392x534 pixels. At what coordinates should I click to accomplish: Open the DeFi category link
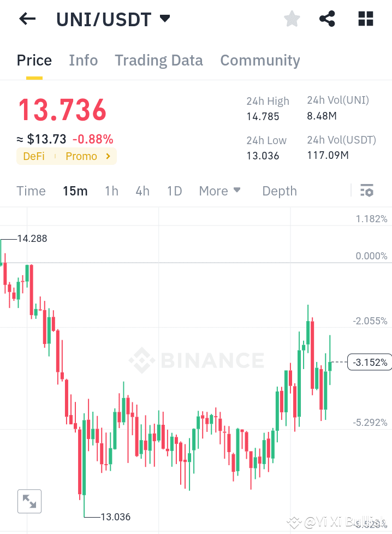point(34,156)
